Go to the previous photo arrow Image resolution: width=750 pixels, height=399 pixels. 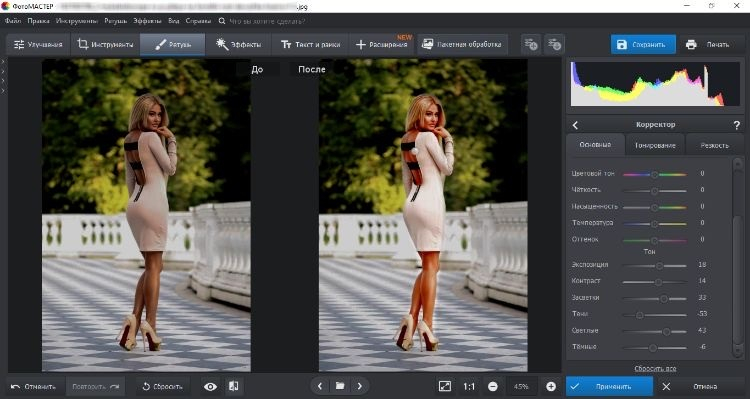[320, 386]
